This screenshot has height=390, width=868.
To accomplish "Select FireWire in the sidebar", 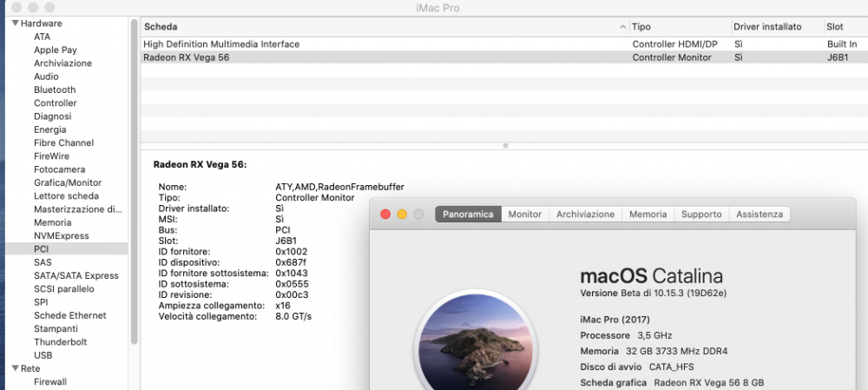I will (x=51, y=156).
